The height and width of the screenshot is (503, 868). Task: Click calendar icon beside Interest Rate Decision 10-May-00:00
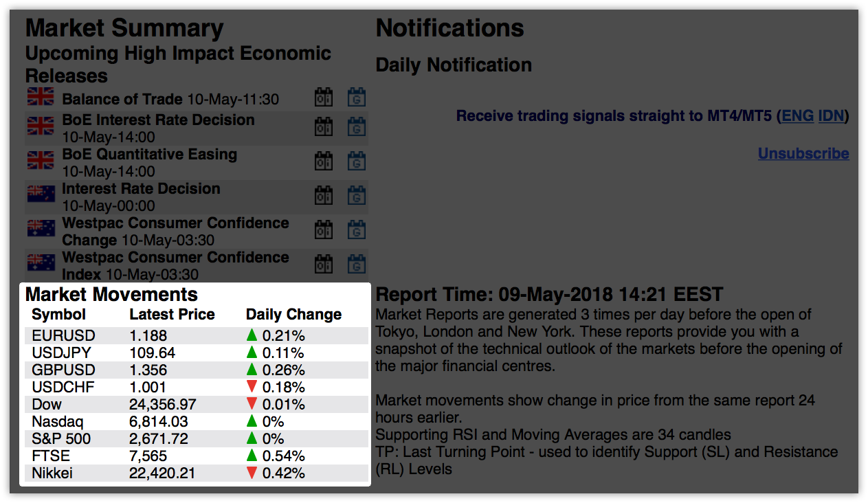pyautogui.click(x=323, y=196)
